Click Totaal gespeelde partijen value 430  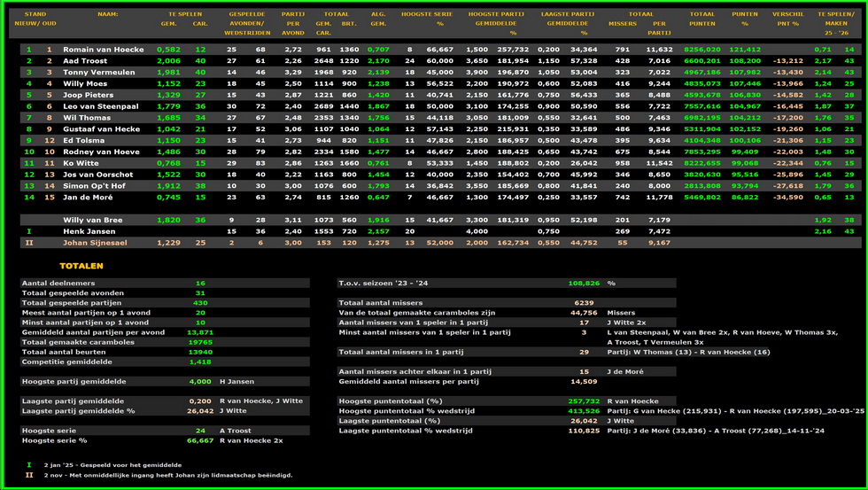tap(200, 303)
